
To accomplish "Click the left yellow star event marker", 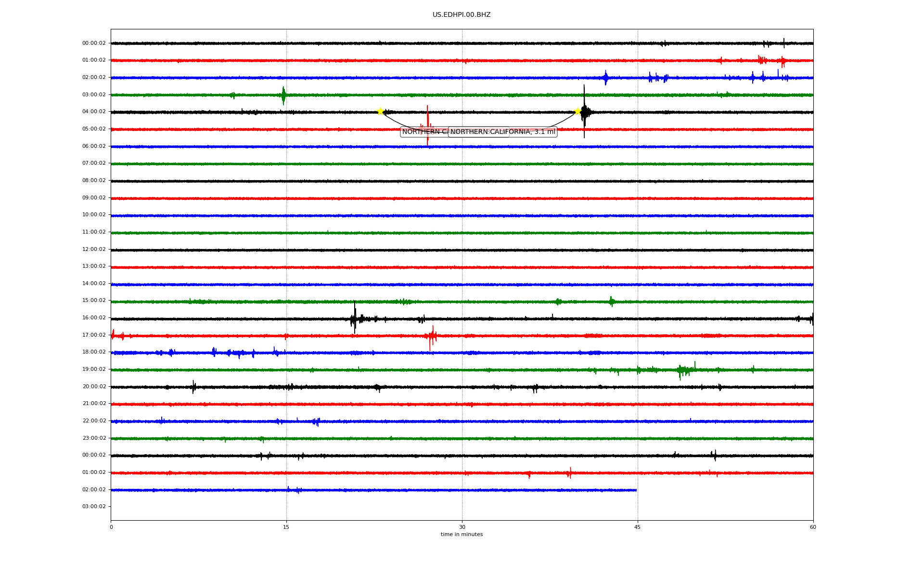I will tap(380, 112).
